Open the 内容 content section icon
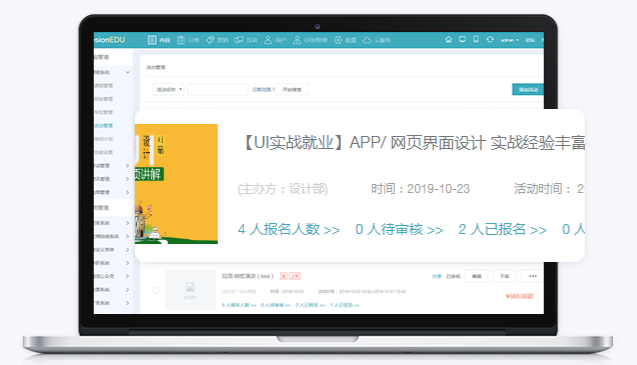637x365 pixels. [x=152, y=40]
